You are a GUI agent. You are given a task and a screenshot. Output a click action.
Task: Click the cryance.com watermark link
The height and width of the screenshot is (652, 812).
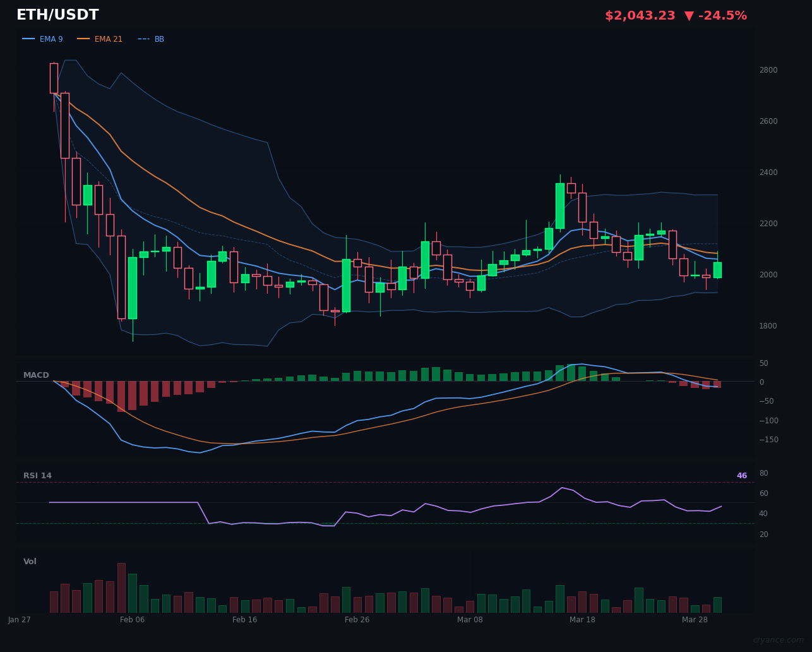778,639
